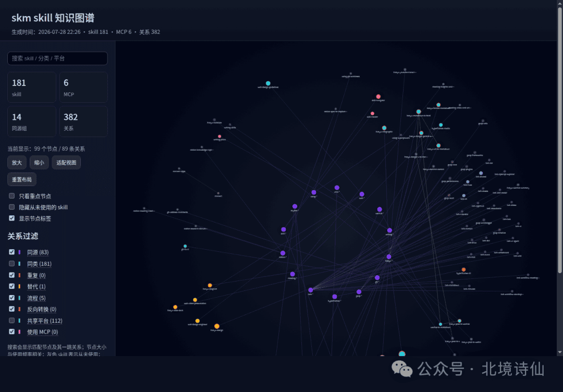Viewport: 563px width, 392px height.
Task: Turn on 共享平台 (112) filter
Action: (x=12, y=321)
